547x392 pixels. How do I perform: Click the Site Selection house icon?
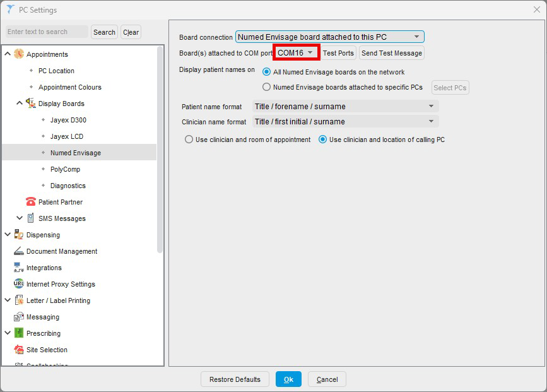pos(19,350)
